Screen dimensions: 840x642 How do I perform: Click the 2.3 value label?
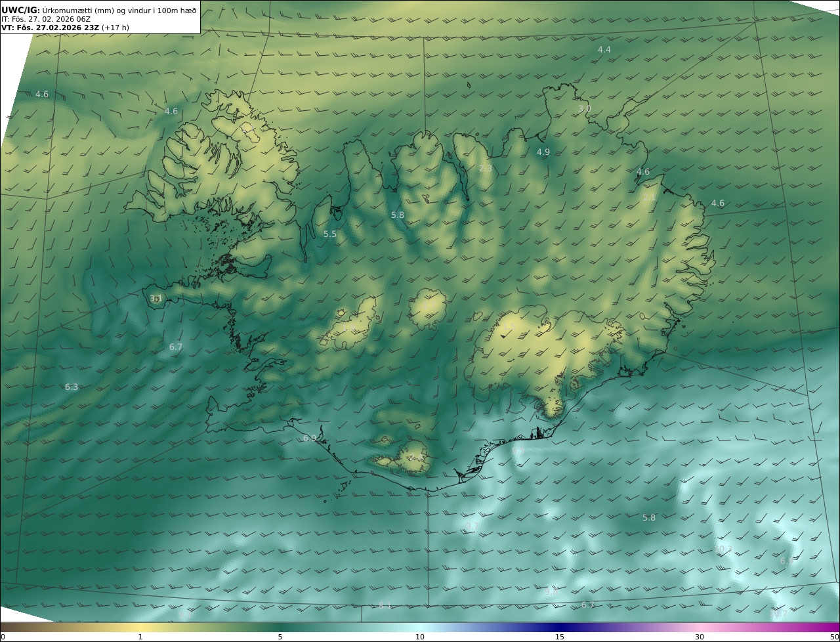coord(486,169)
